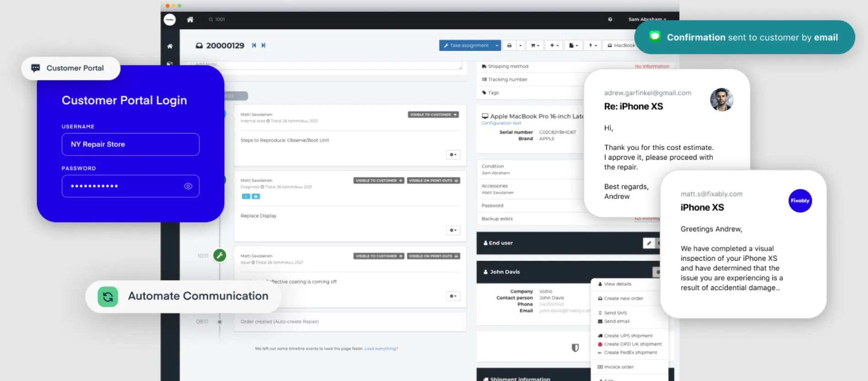
Task: Click the print icon button
Action: click(x=509, y=45)
